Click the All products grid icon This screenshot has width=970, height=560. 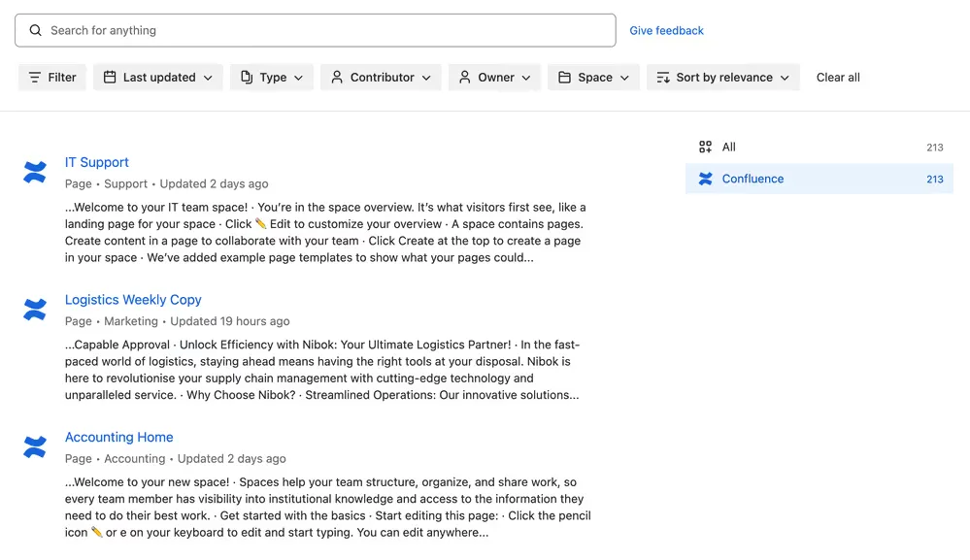click(705, 147)
